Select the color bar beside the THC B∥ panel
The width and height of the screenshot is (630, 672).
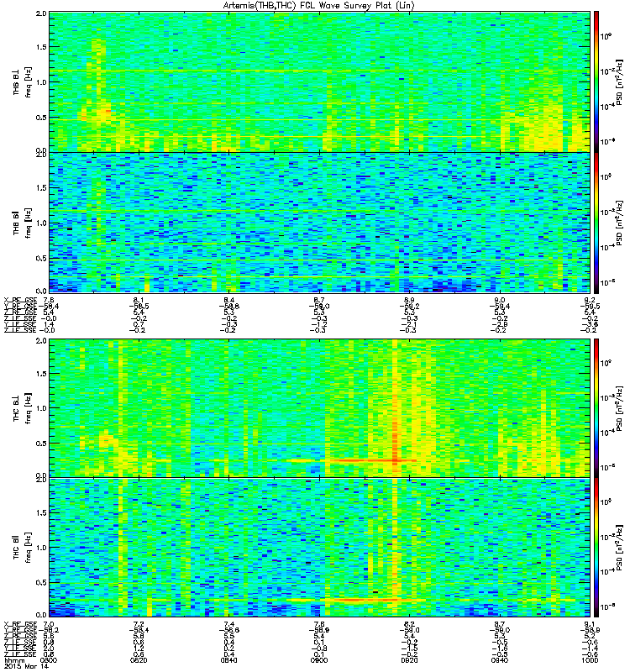tap(596, 548)
